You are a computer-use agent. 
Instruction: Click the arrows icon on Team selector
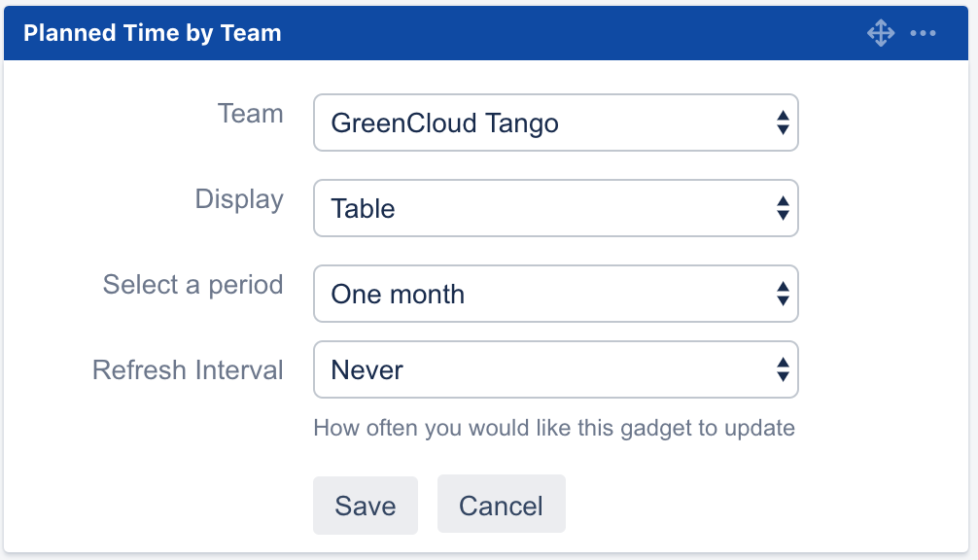click(782, 122)
